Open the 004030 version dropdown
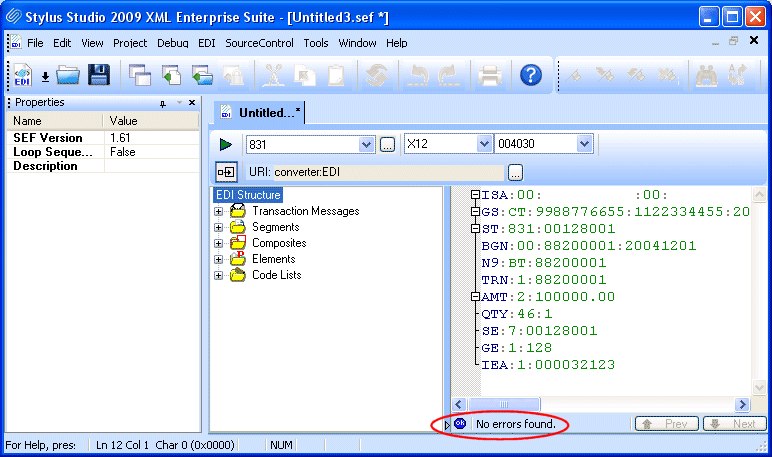Screen dimensions: 772x457 584,145
